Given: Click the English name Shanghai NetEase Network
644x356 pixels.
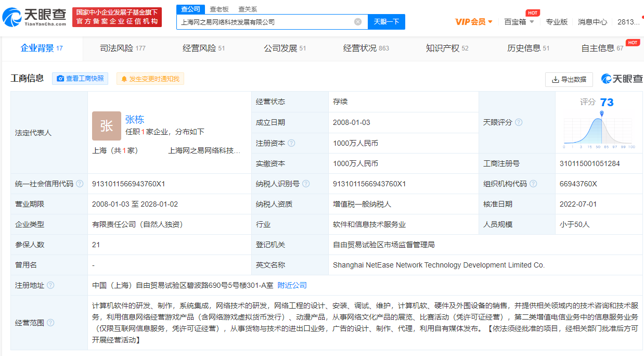Looking at the screenshot, I should coord(439,265).
